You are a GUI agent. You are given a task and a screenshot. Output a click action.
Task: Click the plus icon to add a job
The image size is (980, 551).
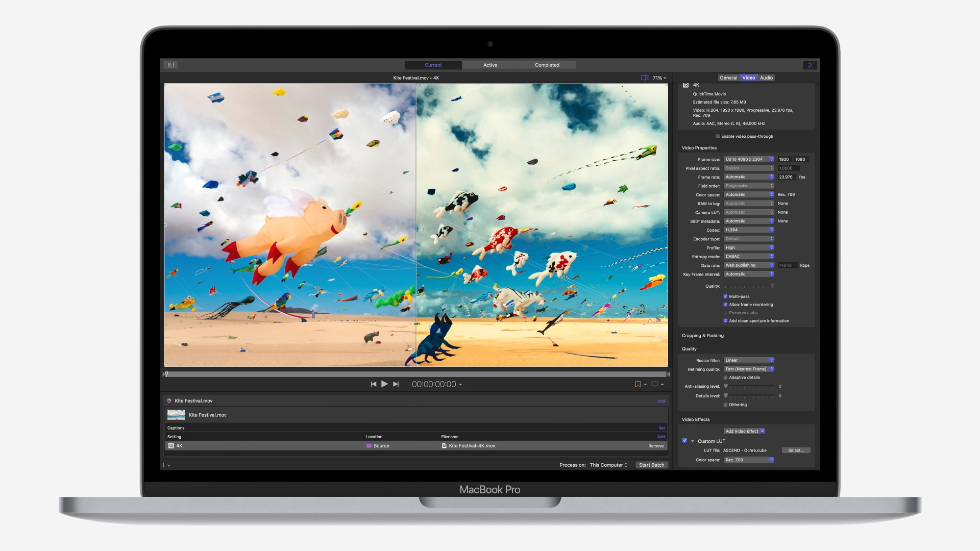(x=163, y=465)
